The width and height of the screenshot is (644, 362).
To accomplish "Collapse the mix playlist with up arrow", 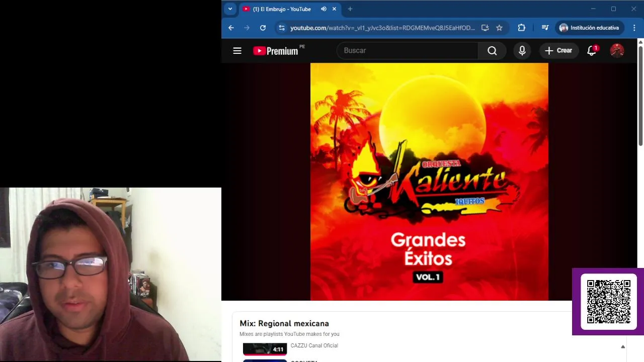I will (x=623, y=347).
